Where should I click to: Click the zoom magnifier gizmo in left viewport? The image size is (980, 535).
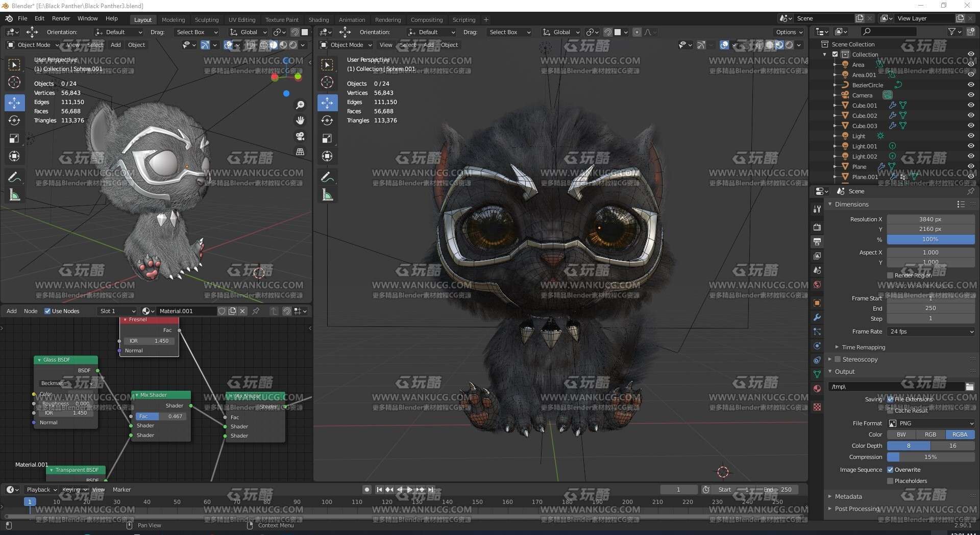[x=300, y=105]
